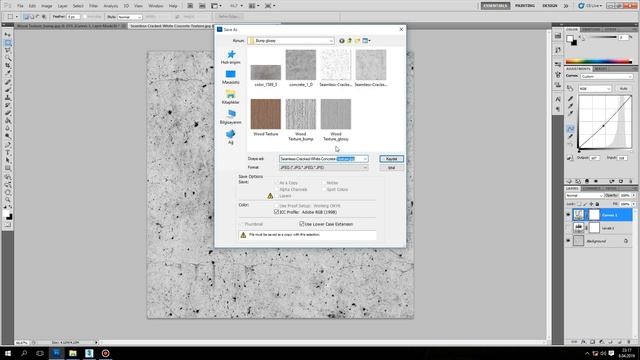Toggle ICC Profile Adobe RGB checkbox

(276, 212)
